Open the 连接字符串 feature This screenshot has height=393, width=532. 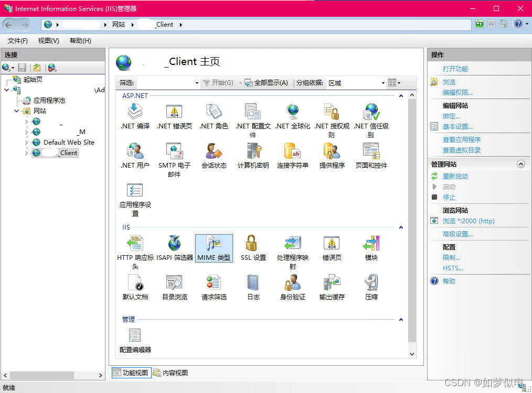point(292,156)
